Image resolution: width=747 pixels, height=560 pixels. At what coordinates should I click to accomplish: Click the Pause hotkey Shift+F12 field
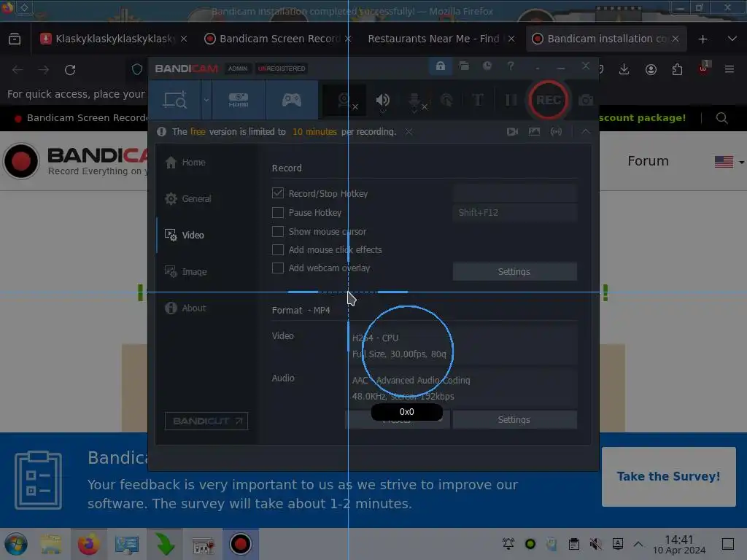pyautogui.click(x=514, y=212)
